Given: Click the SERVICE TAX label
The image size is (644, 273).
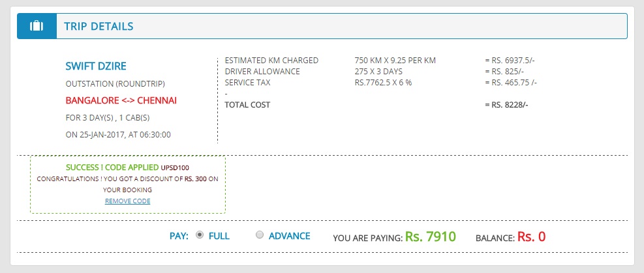Looking at the screenshot, I should click(247, 83).
